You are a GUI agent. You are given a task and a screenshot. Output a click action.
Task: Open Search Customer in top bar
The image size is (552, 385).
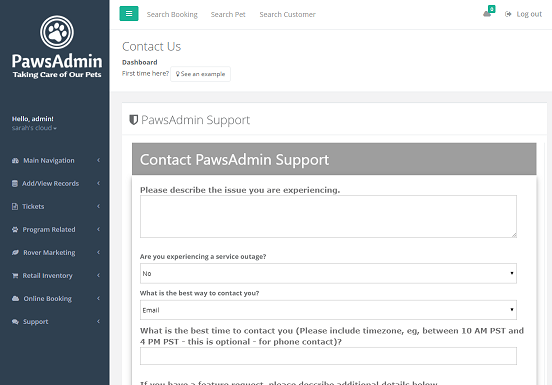(x=287, y=14)
